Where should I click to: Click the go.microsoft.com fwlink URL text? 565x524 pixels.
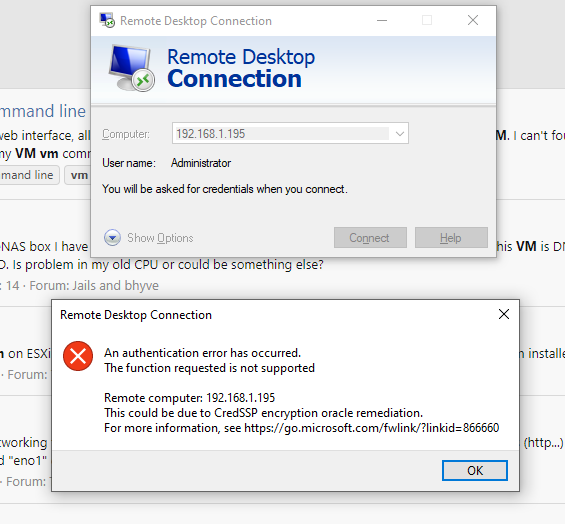point(372,428)
